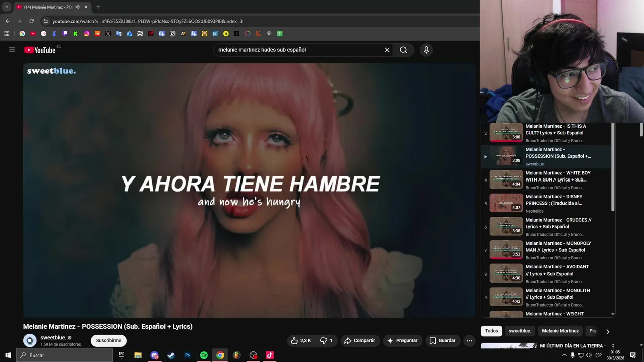The width and height of the screenshot is (644, 362).
Task: Open File Explorer from the taskbar
Action: pos(138,355)
